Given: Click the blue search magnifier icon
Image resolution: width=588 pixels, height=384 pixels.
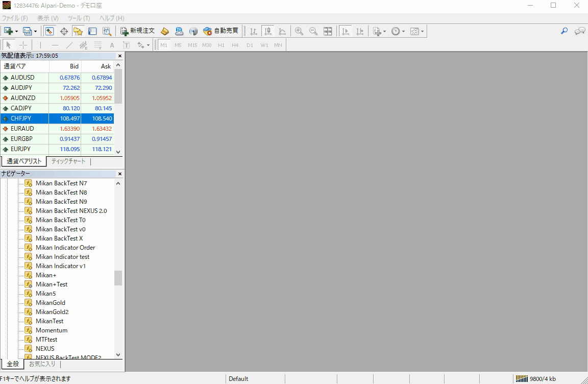Looking at the screenshot, I should (564, 31).
